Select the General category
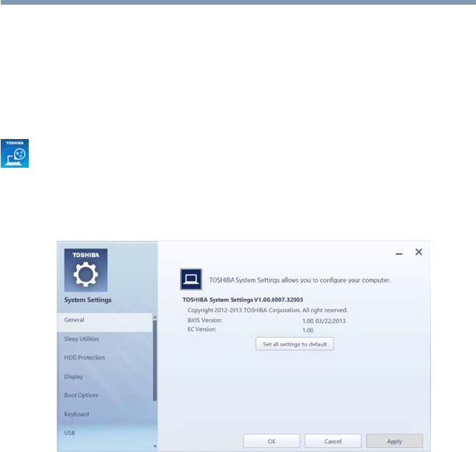The height and width of the screenshot is (452, 476). click(104, 322)
